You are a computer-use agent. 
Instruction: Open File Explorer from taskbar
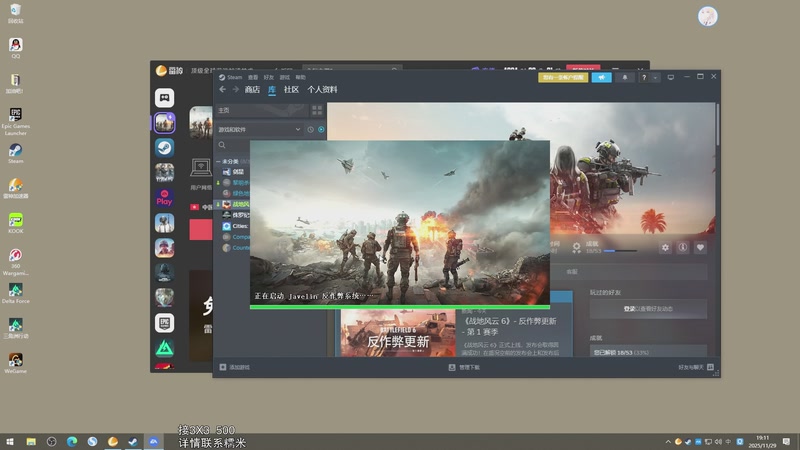(31, 441)
